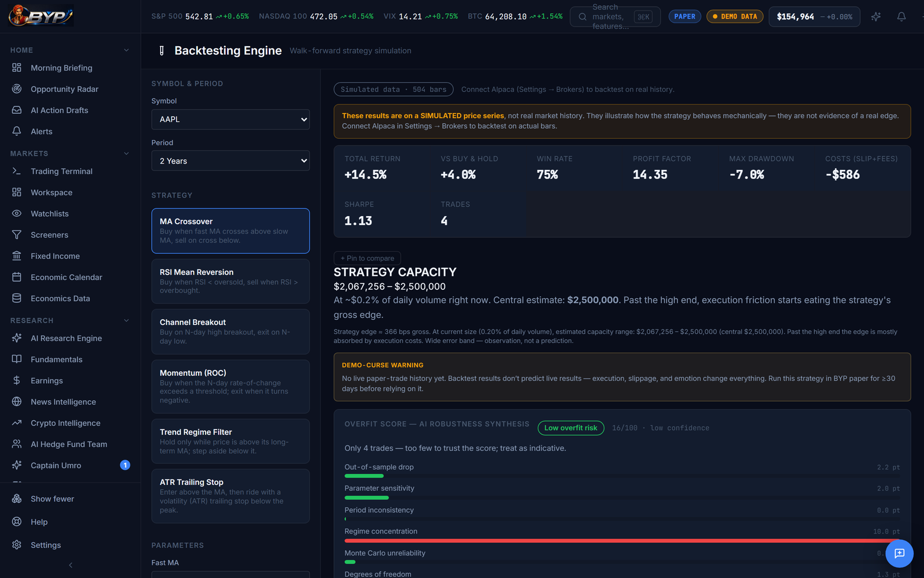Open Trading Terminal prompt icon
The height and width of the screenshot is (578, 924).
pyautogui.click(x=17, y=171)
